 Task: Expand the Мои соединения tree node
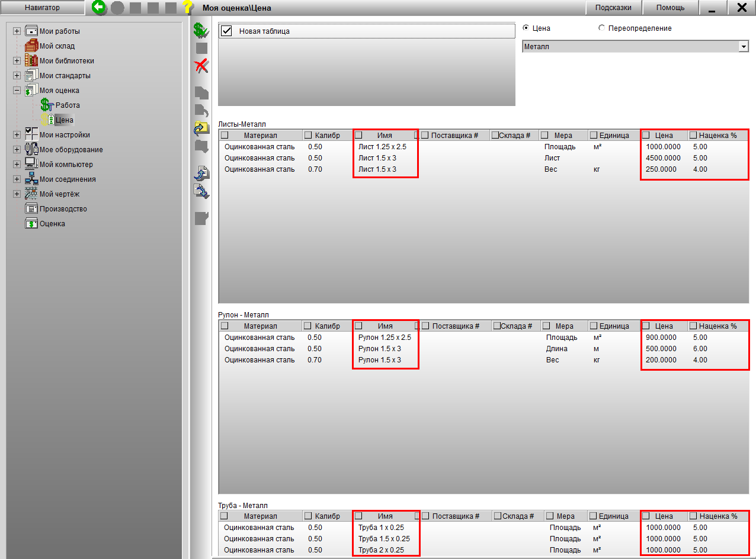pos(17,179)
